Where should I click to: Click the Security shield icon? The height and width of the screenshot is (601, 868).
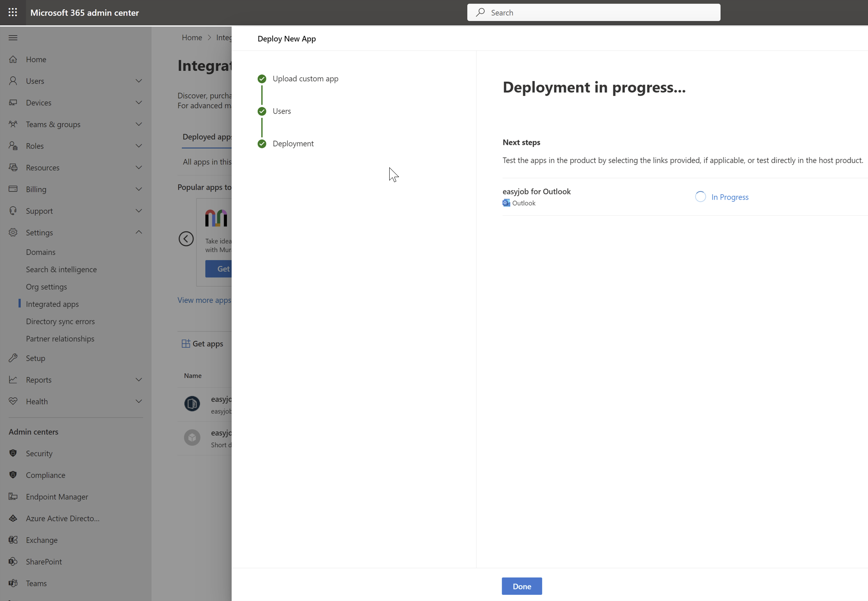click(13, 453)
